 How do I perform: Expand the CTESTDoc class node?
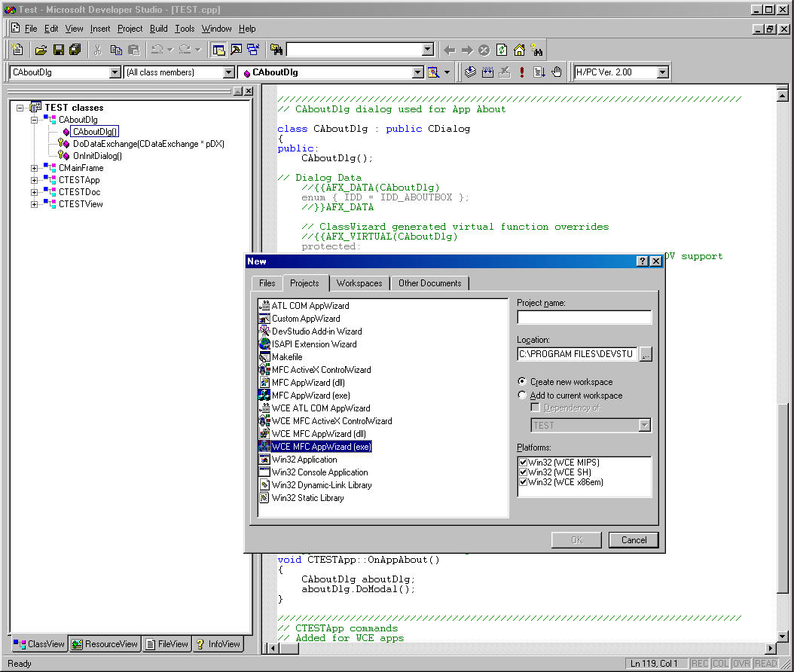coord(35,192)
